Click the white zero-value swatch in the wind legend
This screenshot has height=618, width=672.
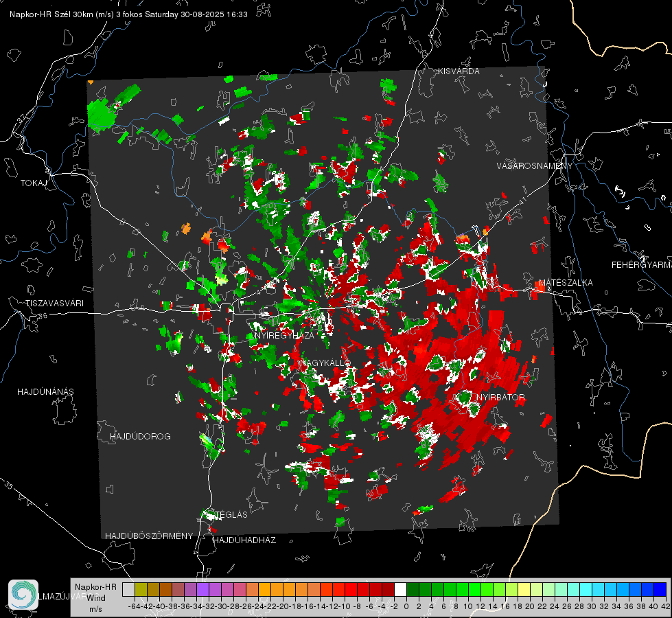tap(400, 589)
